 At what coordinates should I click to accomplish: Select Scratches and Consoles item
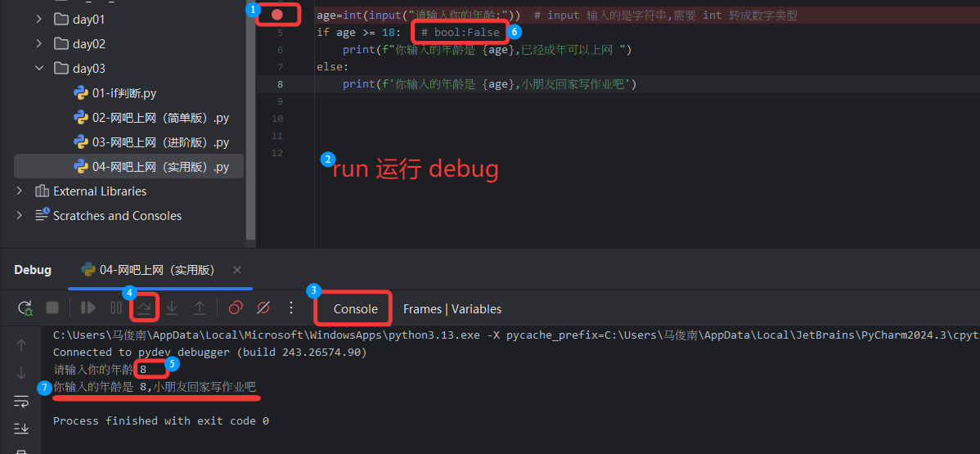[117, 216]
